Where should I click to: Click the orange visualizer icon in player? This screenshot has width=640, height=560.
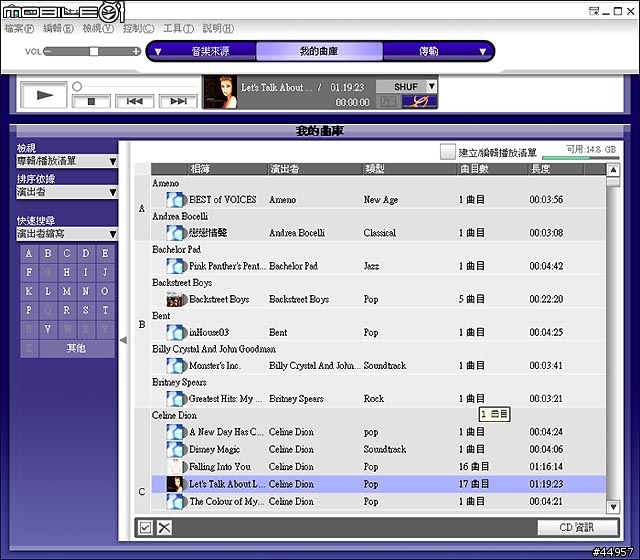[x=419, y=102]
